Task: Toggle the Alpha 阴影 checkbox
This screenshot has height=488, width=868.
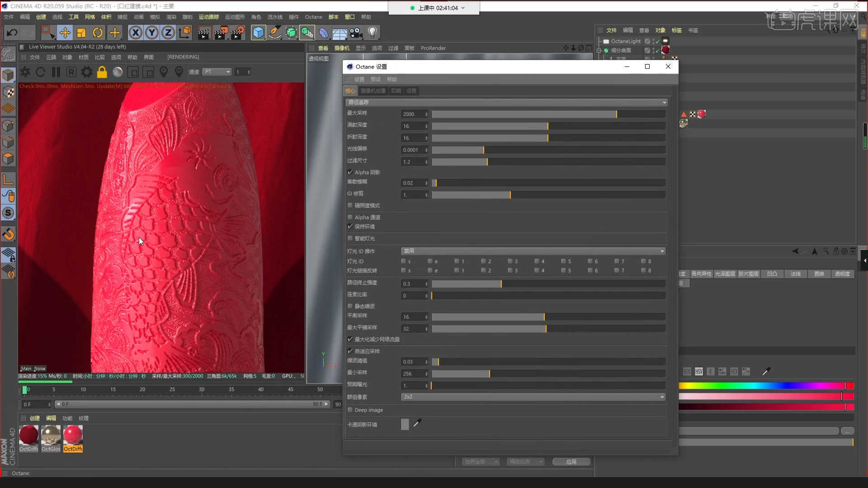Action: [x=350, y=172]
